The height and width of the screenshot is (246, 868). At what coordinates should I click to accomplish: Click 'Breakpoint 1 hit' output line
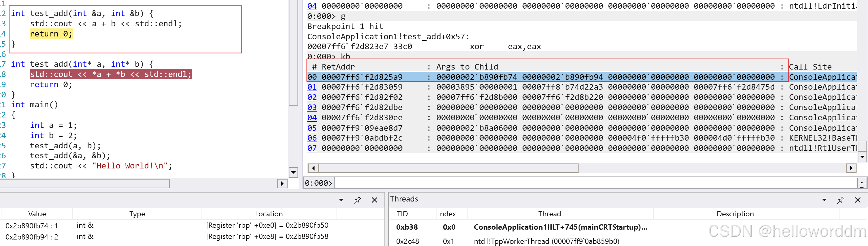coord(345,26)
